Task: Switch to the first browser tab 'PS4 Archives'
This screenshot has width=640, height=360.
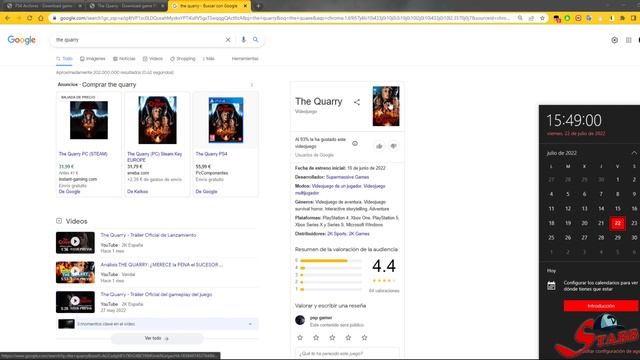Action: [43, 6]
